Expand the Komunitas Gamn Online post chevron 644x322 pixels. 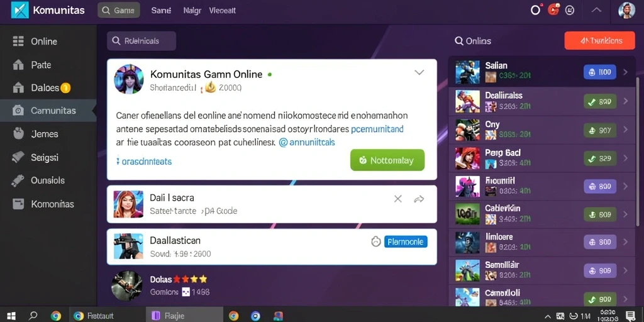point(419,73)
